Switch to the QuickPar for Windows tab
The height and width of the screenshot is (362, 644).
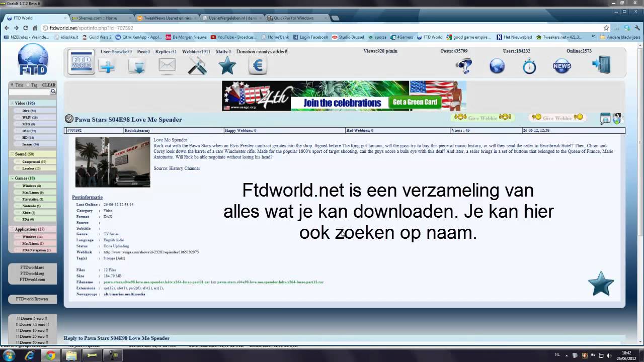click(x=297, y=18)
